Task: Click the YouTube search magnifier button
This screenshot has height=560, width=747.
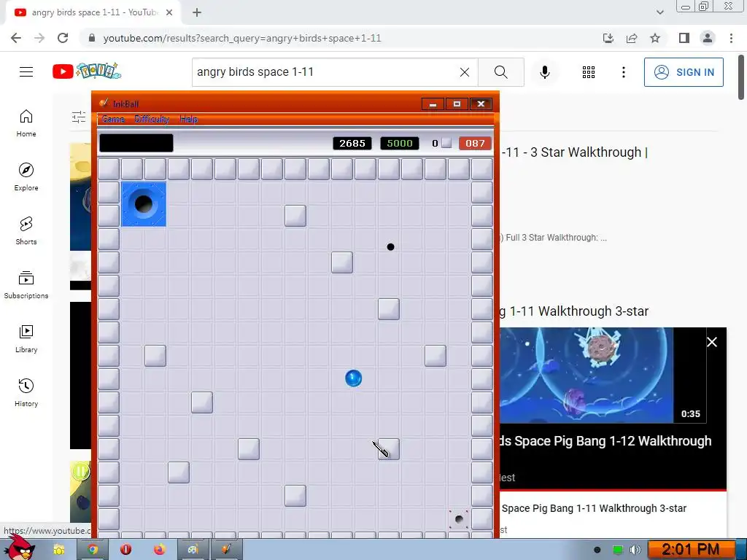Action: pyautogui.click(x=500, y=72)
